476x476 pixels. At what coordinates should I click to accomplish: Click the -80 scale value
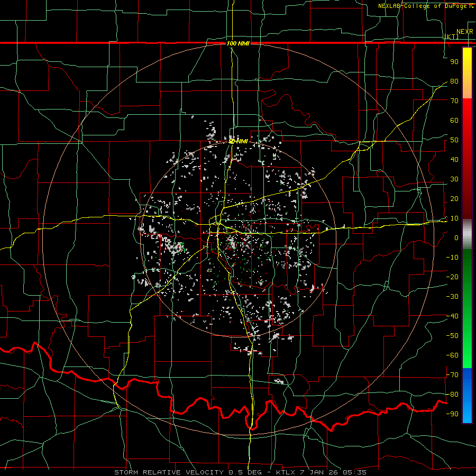pyautogui.click(x=452, y=395)
